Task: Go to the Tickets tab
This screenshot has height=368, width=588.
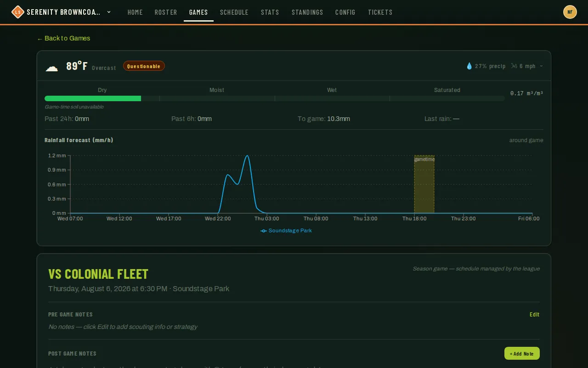Action: coord(380,12)
